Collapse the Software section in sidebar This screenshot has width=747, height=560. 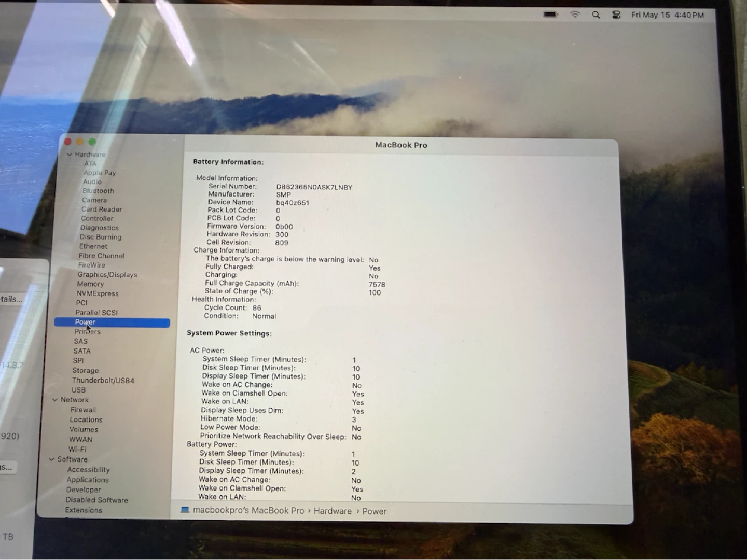[52, 459]
